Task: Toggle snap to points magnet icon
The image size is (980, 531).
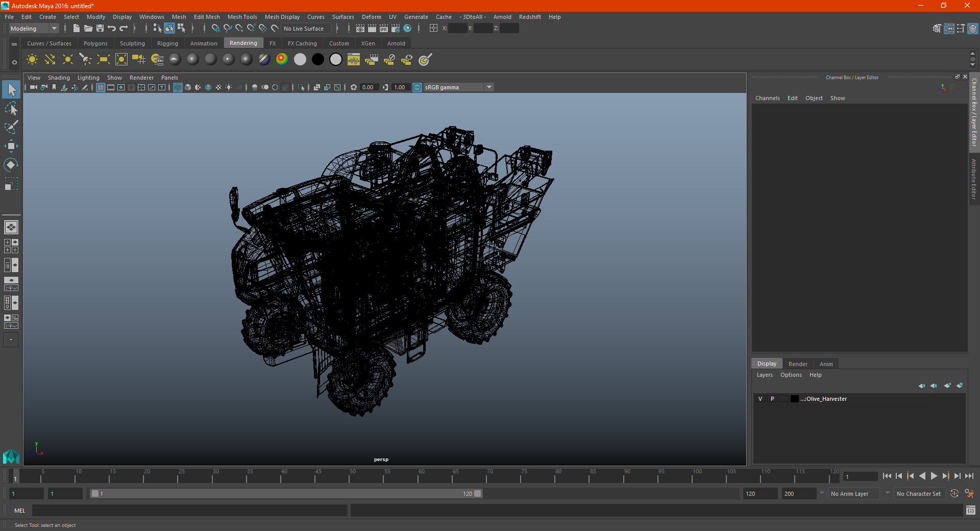Action: coord(239,29)
